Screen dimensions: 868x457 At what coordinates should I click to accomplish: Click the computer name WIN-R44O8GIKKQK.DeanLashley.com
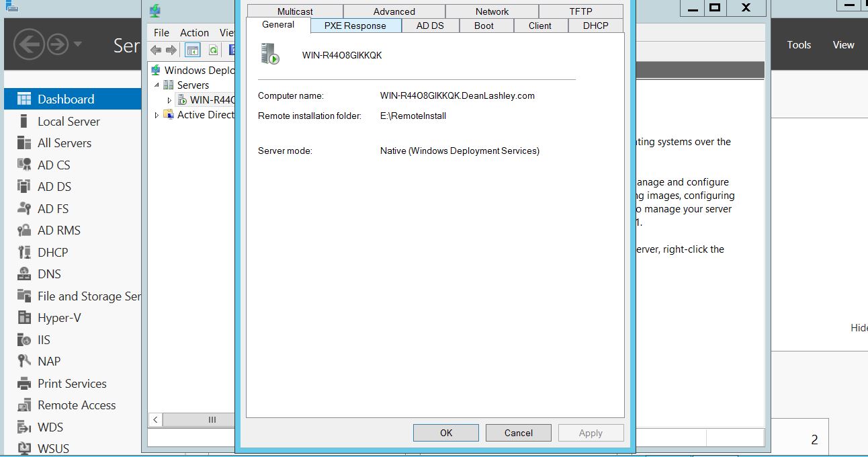[458, 95]
